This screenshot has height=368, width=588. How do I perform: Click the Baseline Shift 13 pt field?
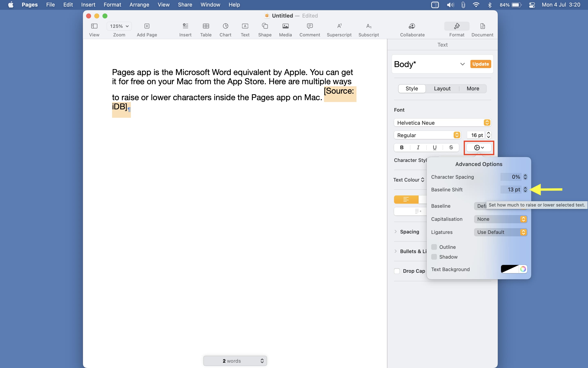tap(511, 189)
